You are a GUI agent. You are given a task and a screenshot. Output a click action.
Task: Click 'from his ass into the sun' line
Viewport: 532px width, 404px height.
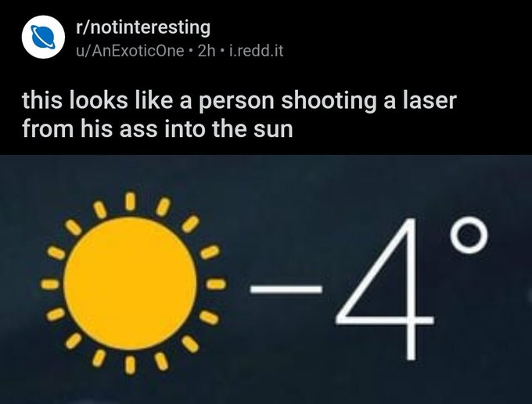157,128
